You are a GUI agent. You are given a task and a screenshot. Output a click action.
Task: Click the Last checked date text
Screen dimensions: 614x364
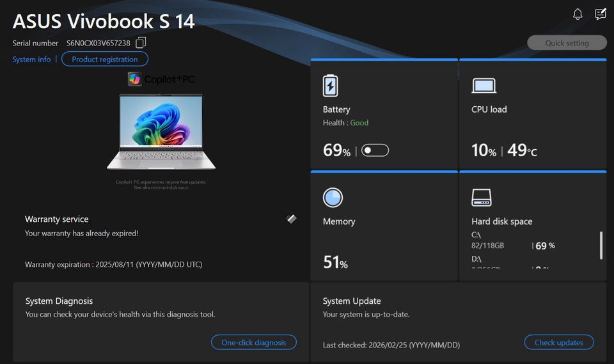[391, 345]
